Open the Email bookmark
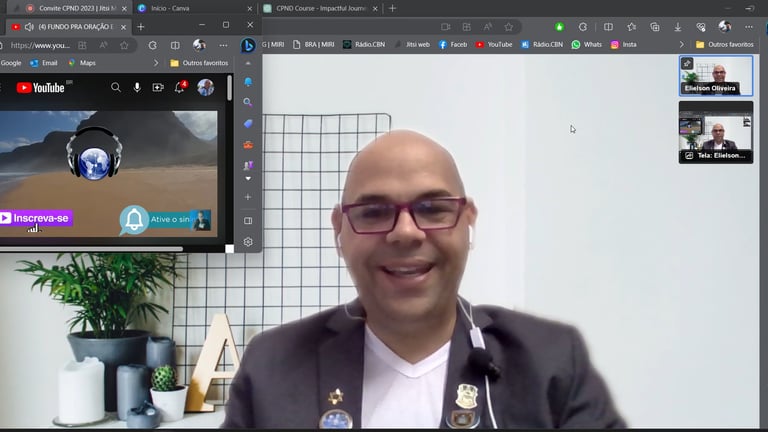Screen dimensions: 768x432 coord(44,63)
